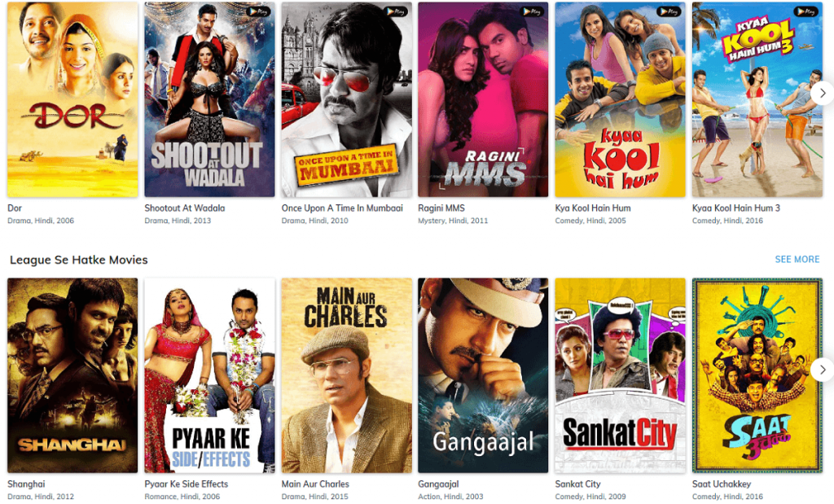This screenshot has height=504, width=834.
Task: Open the Shanghai movie poster
Action: (x=72, y=375)
